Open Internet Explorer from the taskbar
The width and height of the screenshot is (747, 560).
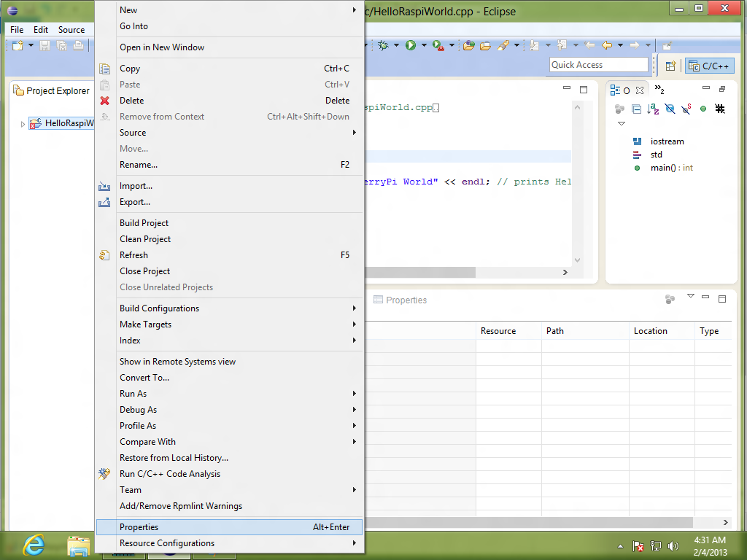pyautogui.click(x=34, y=545)
